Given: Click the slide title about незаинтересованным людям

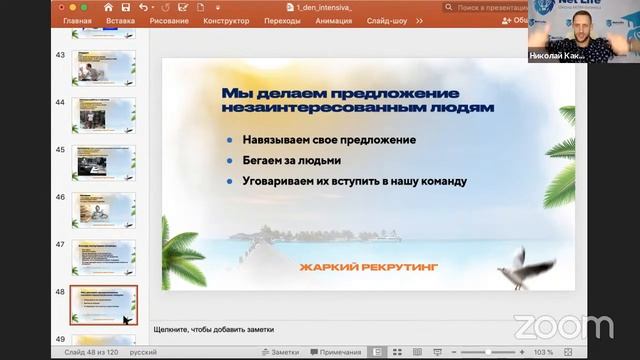Looking at the screenshot, I should tap(358, 100).
